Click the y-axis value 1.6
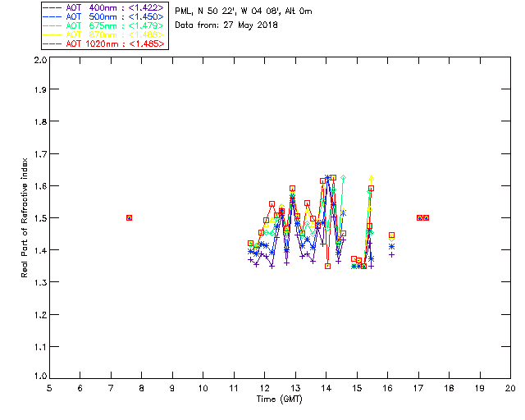This screenshot has height=420, width=525. [x=40, y=186]
